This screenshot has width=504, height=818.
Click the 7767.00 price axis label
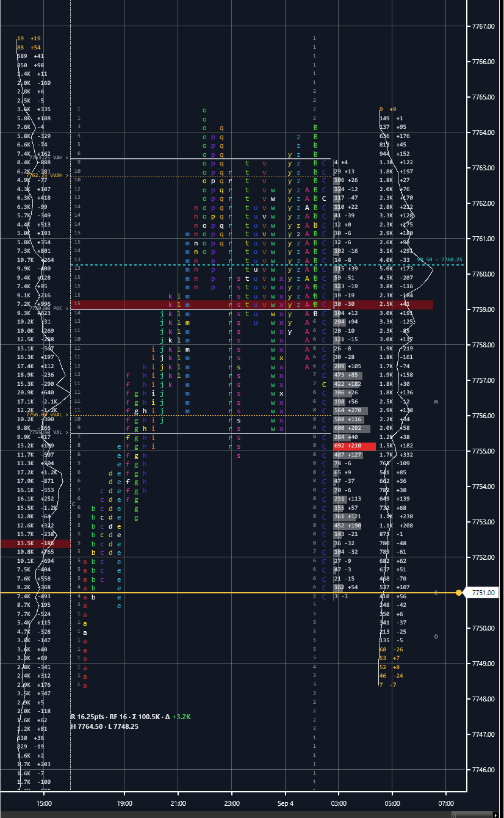[483, 26]
